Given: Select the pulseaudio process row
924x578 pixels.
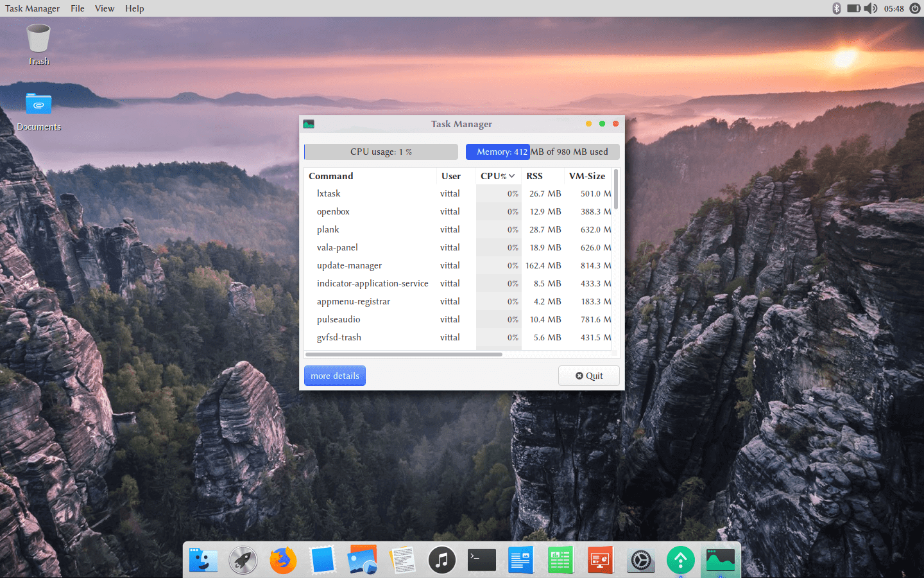Looking at the screenshot, I should [458, 319].
